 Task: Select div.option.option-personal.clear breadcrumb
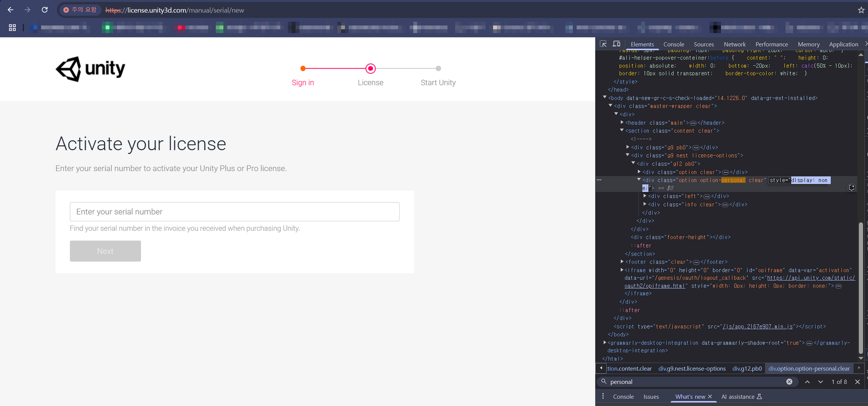click(809, 368)
